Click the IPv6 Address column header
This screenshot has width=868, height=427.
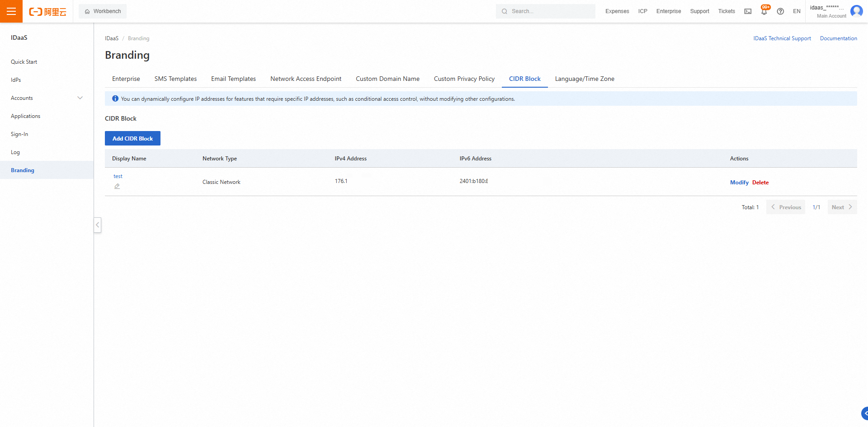click(476, 159)
